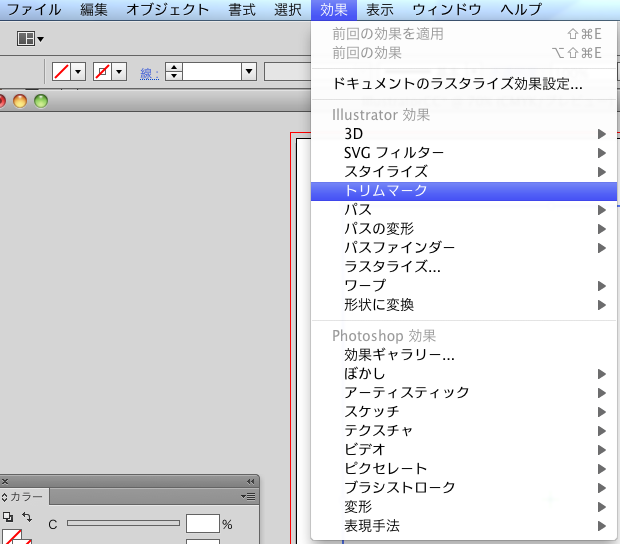
Task: Expand the ワープ submenu
Action: coord(464,285)
